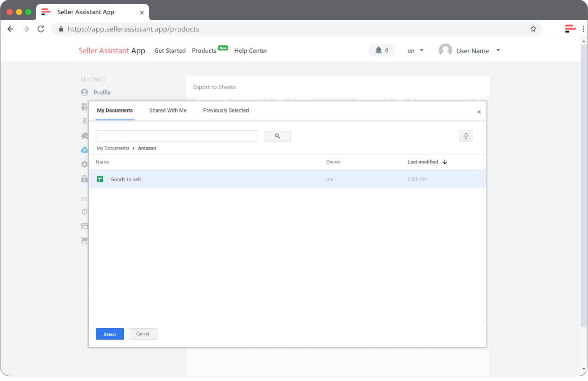The width and height of the screenshot is (588, 381).
Task: Click the Last modified sort arrow
Action: (445, 161)
